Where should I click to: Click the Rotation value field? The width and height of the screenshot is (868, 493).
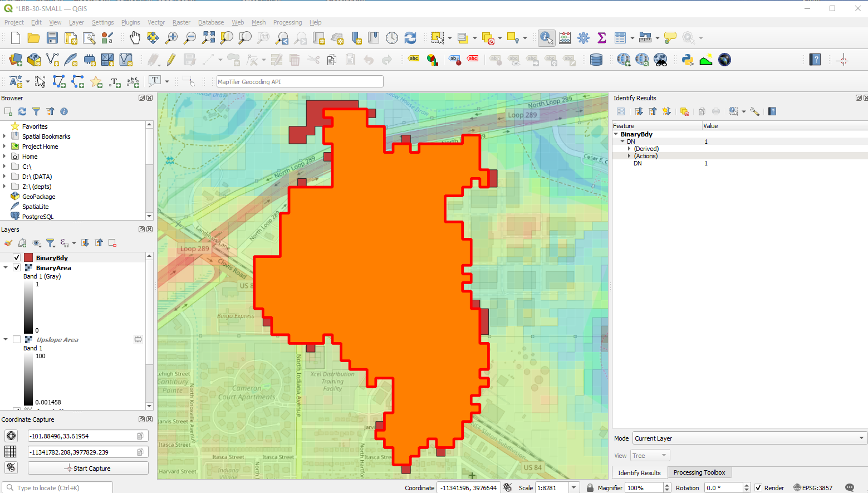(723, 487)
